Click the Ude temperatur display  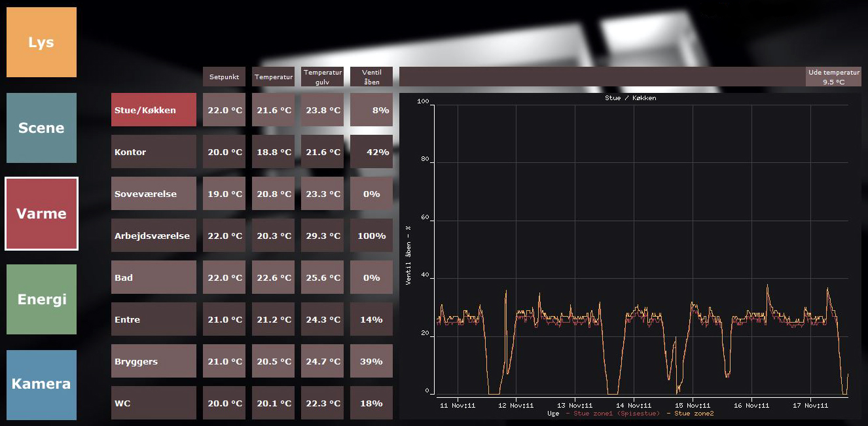pyautogui.click(x=833, y=77)
